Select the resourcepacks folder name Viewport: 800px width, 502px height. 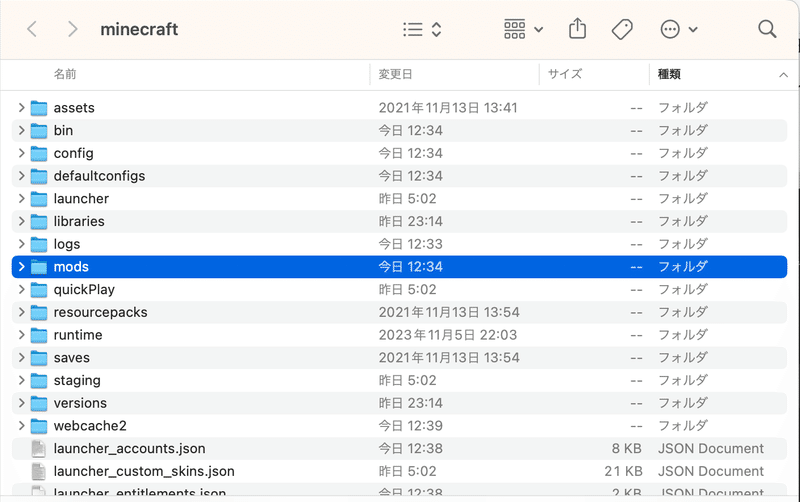101,312
